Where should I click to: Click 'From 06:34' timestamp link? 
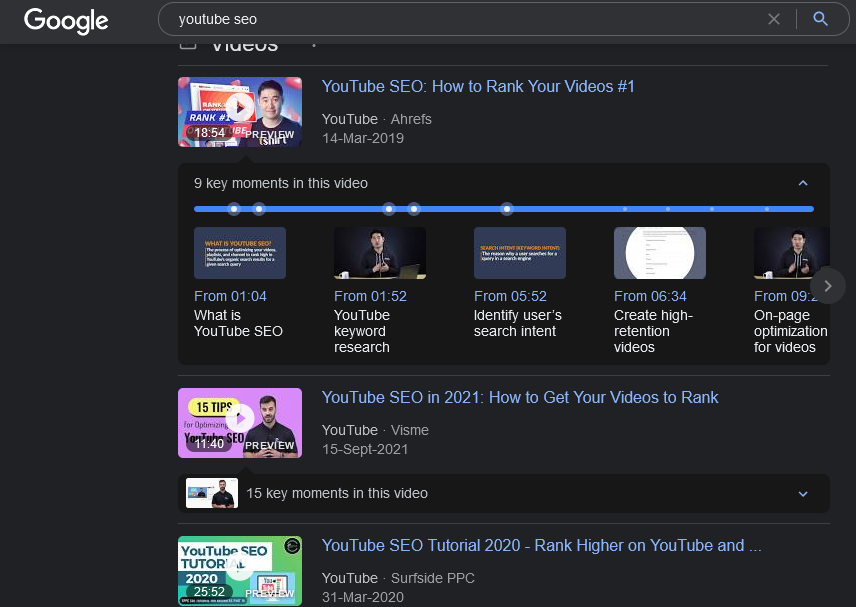coord(650,296)
